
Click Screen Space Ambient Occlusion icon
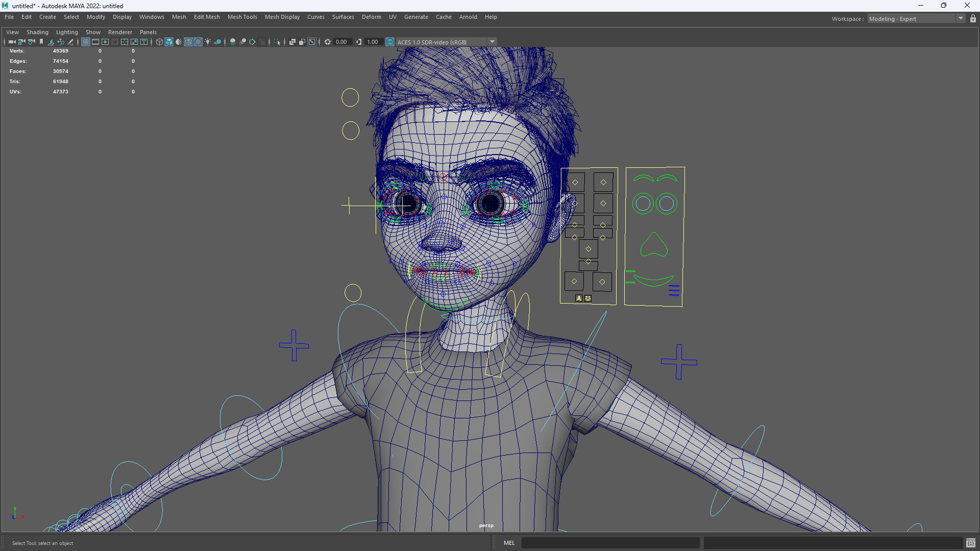coord(232,42)
